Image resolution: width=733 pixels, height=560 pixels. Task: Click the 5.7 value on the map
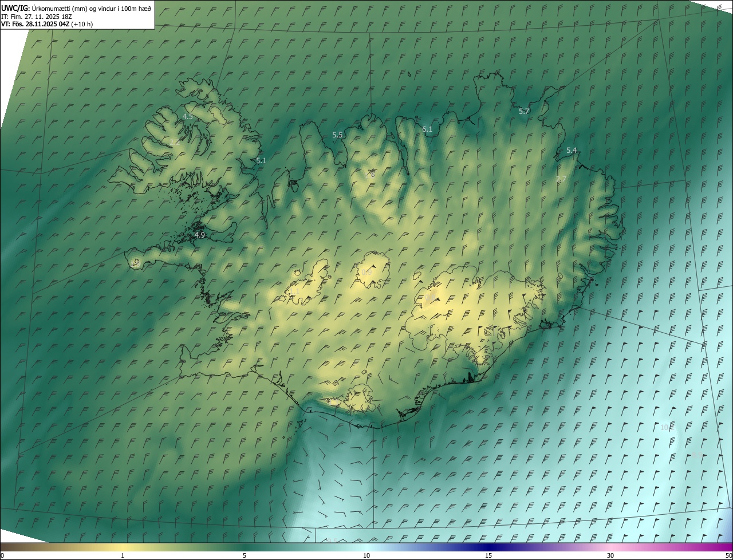(524, 112)
